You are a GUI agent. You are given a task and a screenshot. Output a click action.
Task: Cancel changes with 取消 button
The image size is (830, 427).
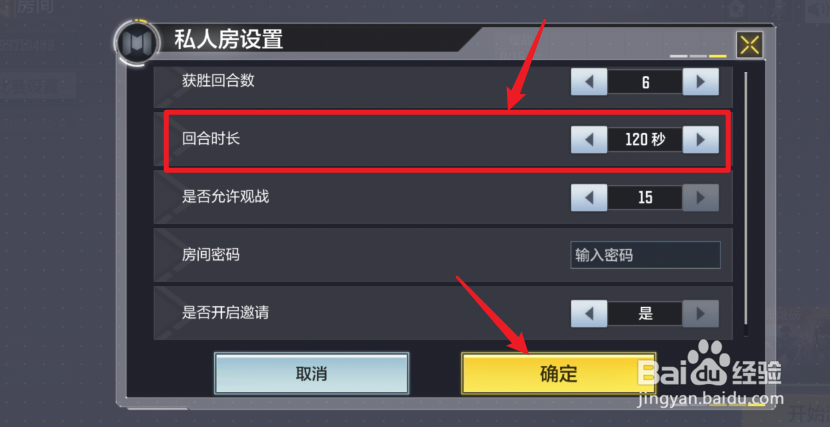tap(311, 374)
